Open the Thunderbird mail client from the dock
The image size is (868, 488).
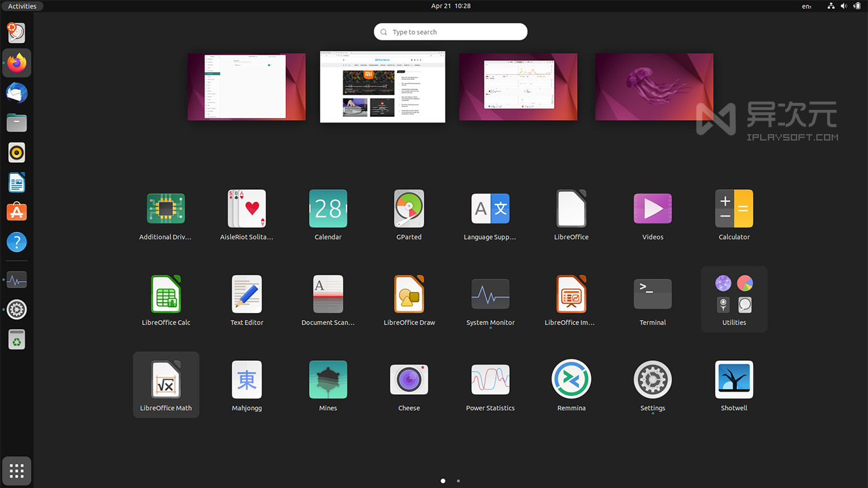[17, 93]
